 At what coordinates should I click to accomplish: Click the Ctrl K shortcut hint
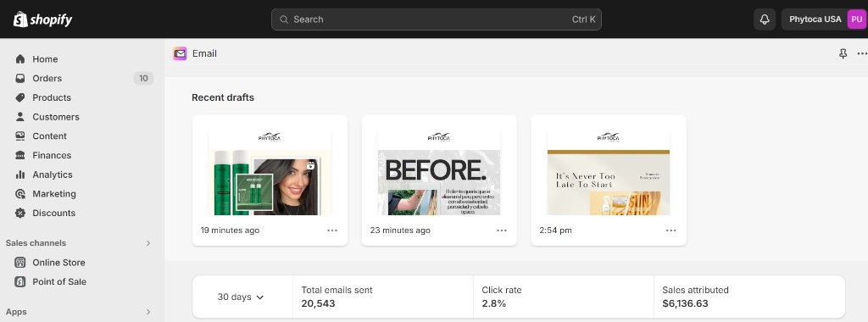583,19
